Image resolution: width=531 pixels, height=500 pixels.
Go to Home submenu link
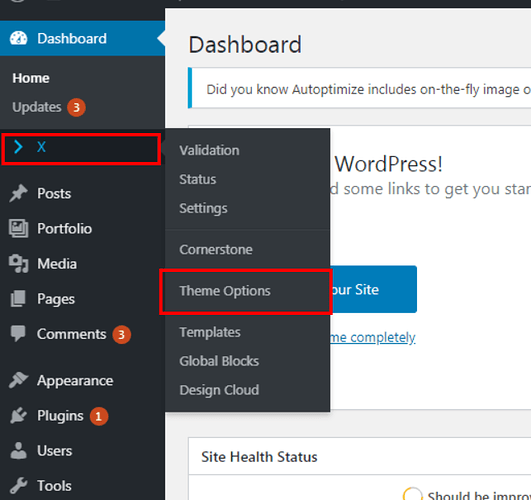[31, 78]
